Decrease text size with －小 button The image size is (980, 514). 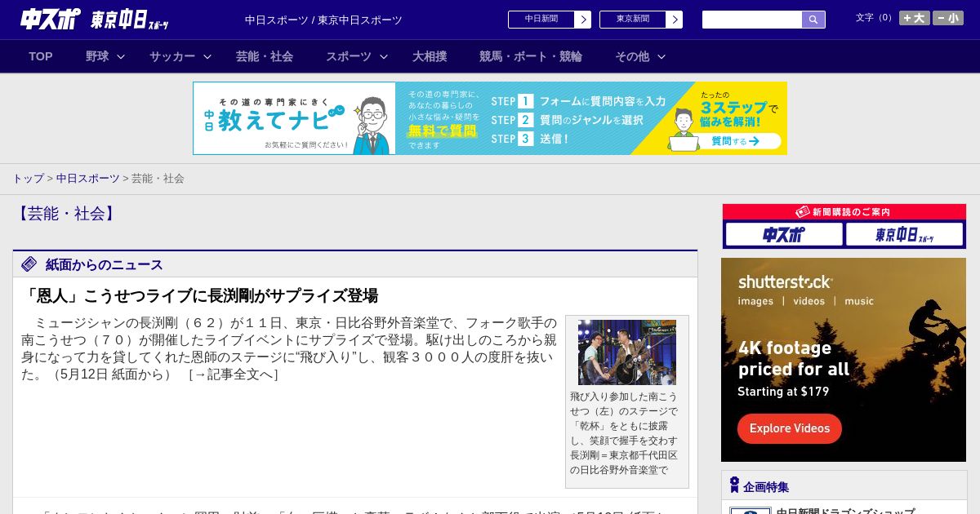pyautogui.click(x=948, y=18)
